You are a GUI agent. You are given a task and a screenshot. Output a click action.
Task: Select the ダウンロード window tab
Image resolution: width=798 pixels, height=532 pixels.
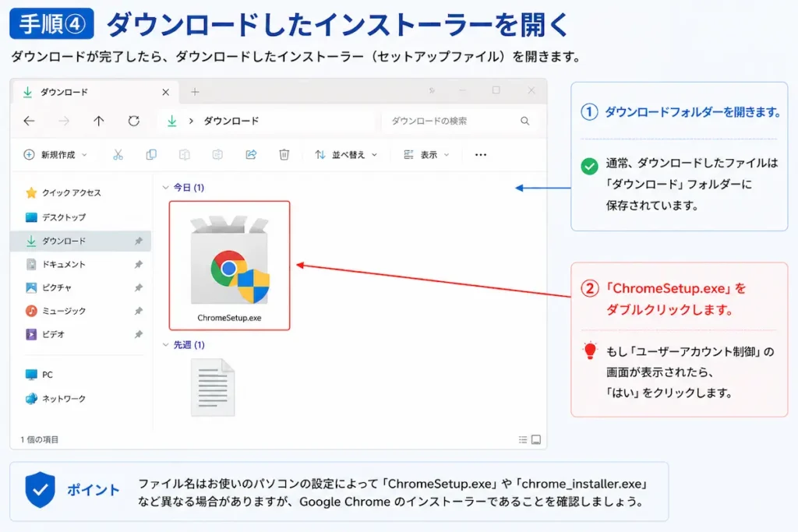coord(95,92)
